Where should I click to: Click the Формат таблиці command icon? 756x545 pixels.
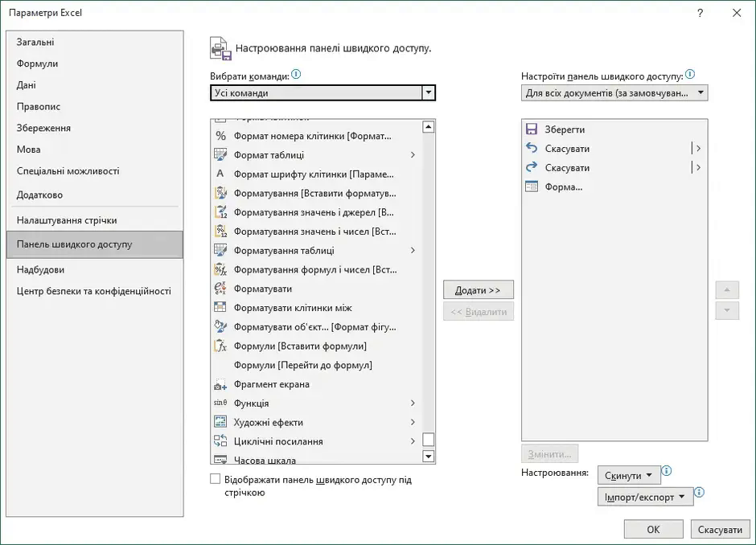point(220,154)
